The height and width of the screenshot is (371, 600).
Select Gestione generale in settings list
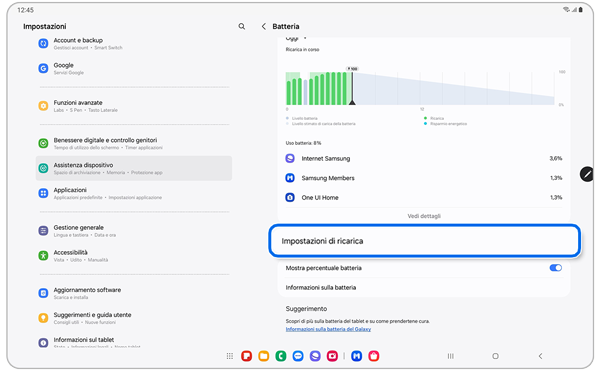coord(133,231)
